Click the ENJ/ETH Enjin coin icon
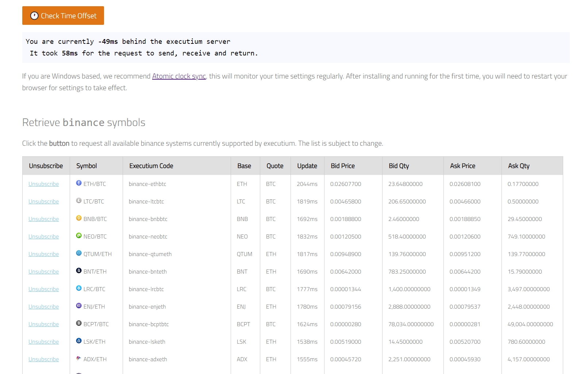 click(79, 306)
